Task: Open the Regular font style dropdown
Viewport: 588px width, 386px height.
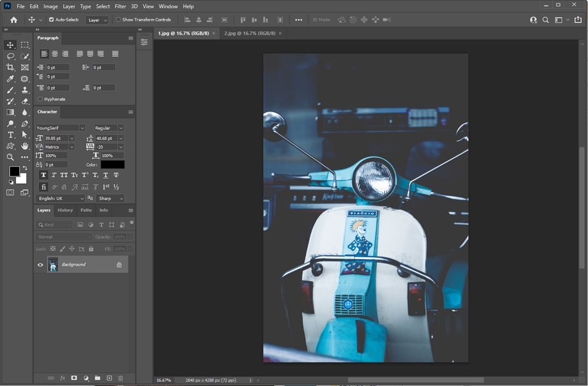Action: [x=109, y=128]
